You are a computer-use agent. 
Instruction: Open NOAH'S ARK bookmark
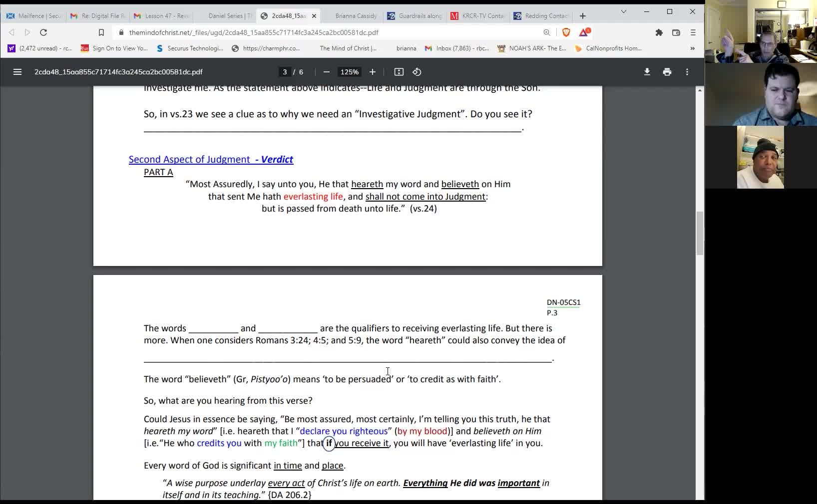tap(532, 48)
